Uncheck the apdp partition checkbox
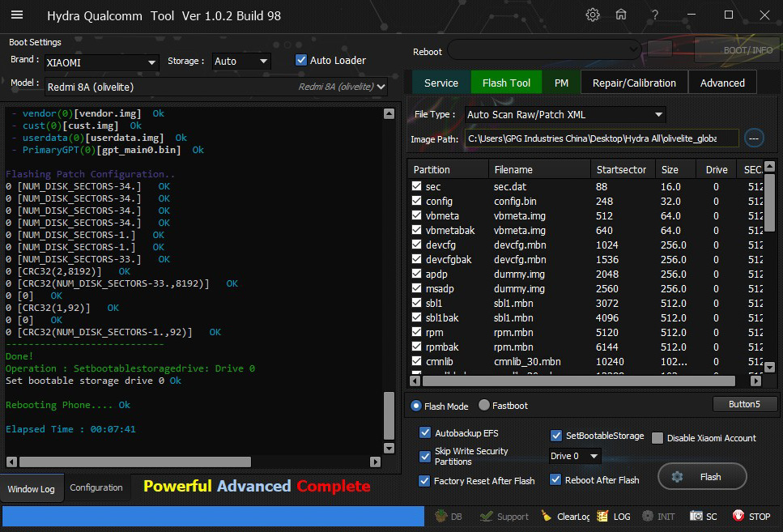The width and height of the screenshot is (783, 532). point(416,273)
